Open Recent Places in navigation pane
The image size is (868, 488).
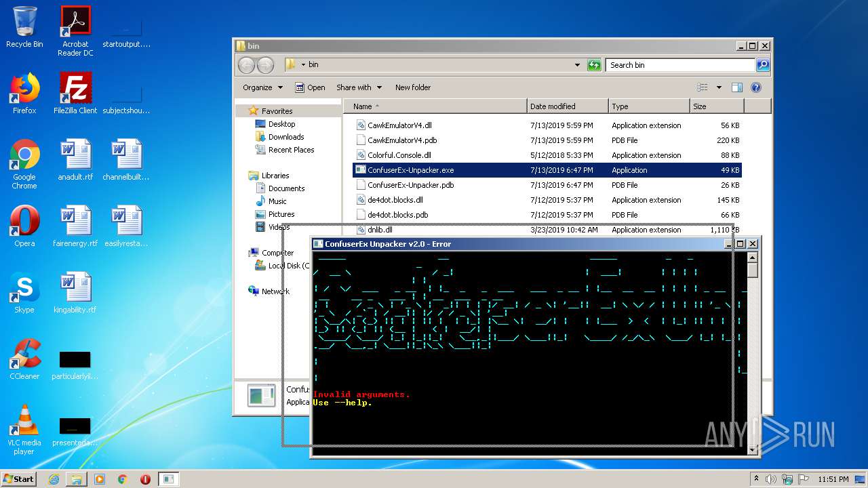pyautogui.click(x=291, y=150)
